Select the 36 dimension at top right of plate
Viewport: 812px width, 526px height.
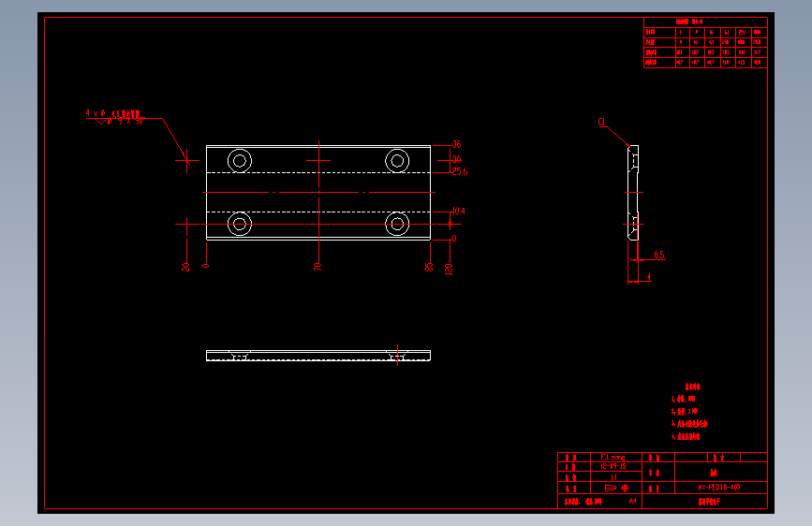(457, 144)
